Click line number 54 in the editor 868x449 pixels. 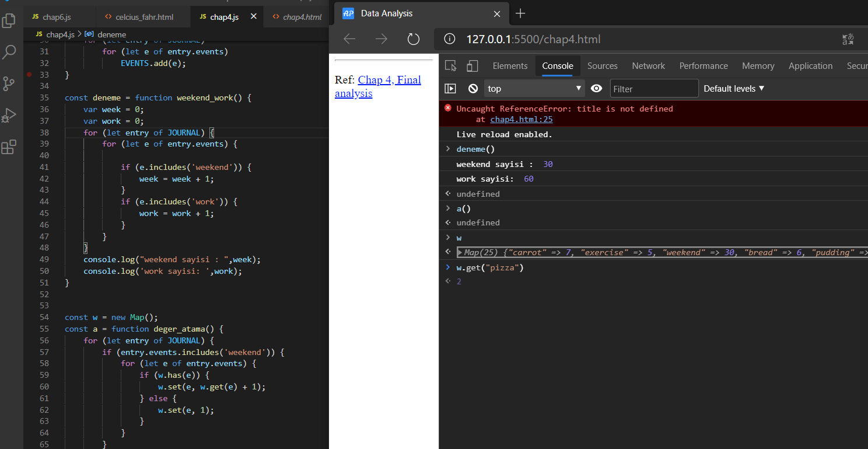[x=44, y=317]
